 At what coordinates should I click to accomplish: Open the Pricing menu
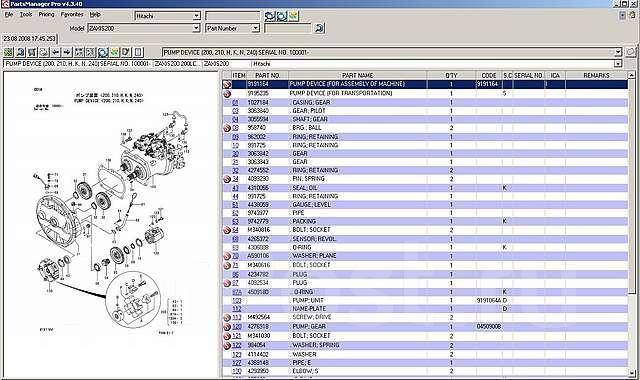[46, 14]
